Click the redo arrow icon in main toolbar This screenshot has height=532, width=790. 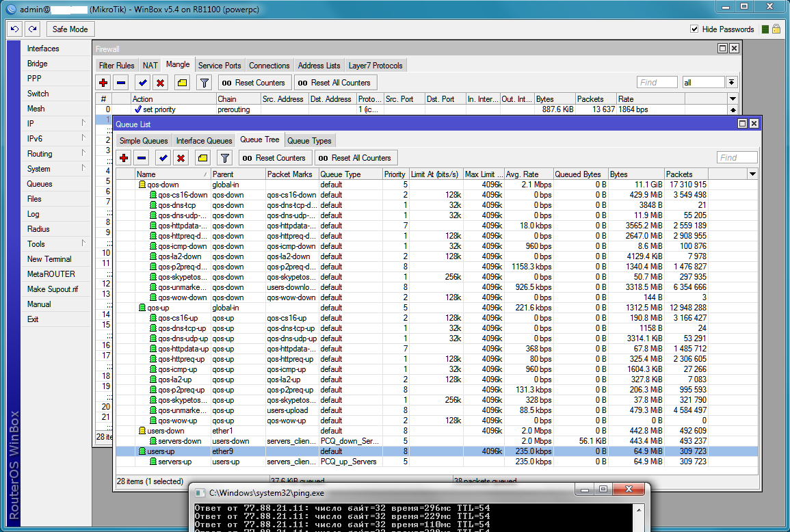[x=32, y=29]
